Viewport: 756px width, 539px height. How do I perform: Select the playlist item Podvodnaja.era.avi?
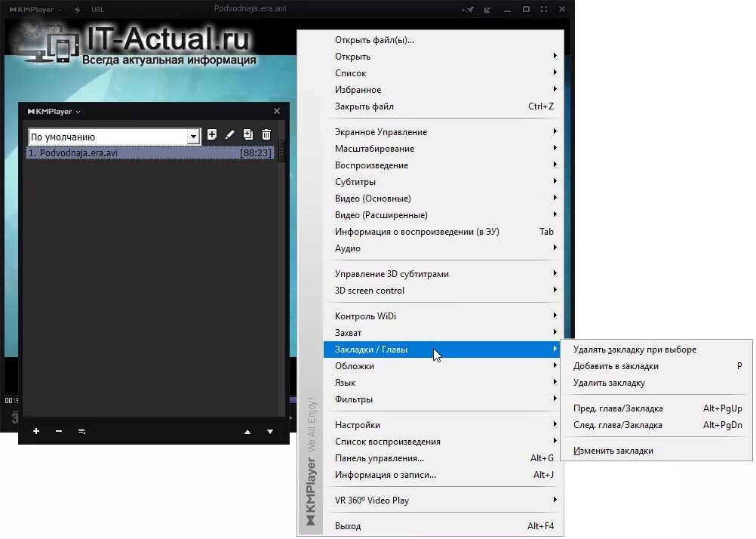point(150,153)
